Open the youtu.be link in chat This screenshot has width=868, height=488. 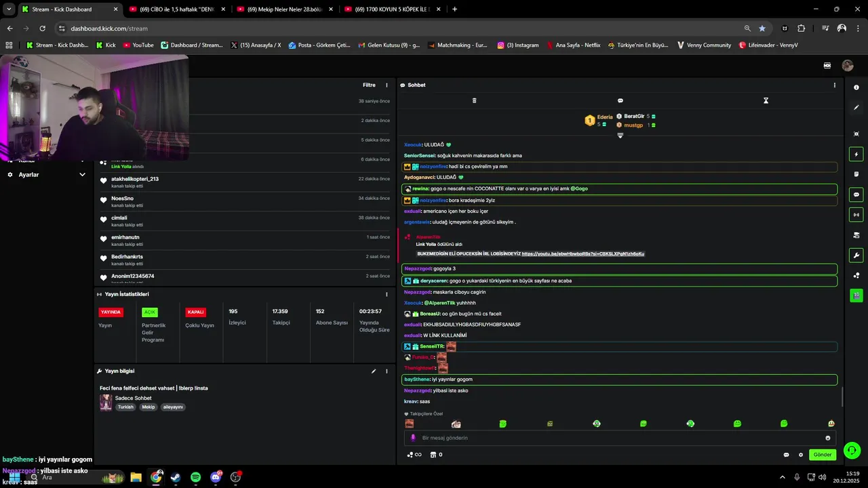(x=583, y=253)
